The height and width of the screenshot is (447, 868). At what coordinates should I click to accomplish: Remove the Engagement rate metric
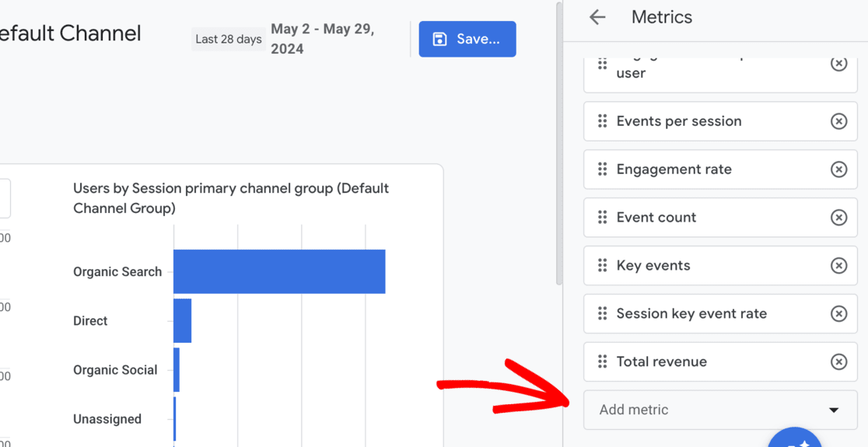tap(838, 169)
